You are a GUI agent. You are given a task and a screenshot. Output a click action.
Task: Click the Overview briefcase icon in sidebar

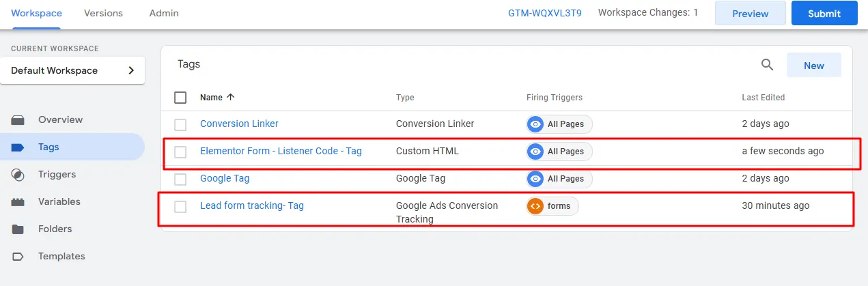click(18, 120)
